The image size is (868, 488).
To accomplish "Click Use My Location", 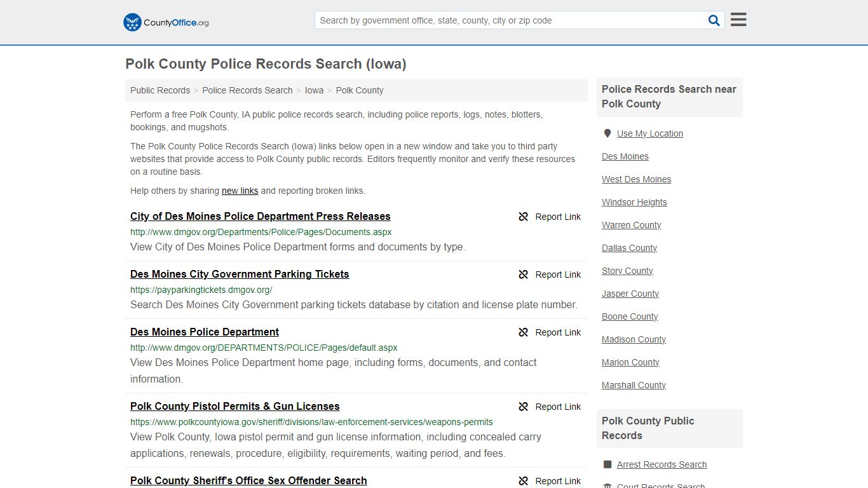I will click(650, 133).
